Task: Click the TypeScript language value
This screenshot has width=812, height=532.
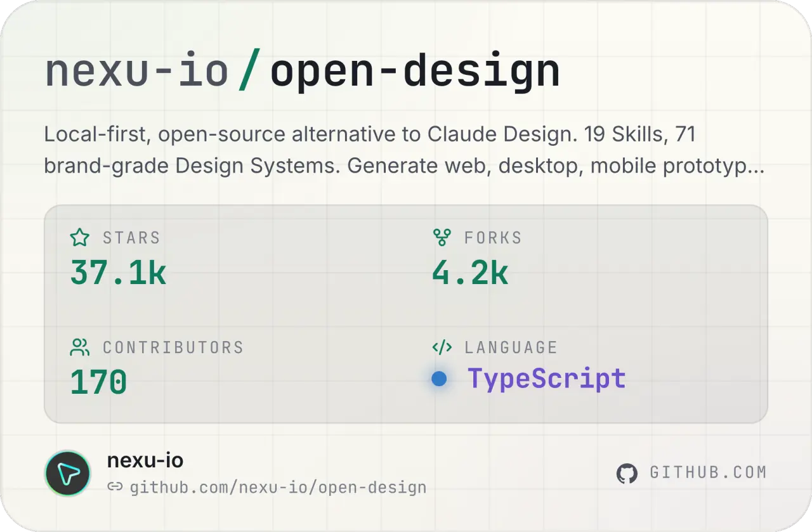Action: (547, 379)
